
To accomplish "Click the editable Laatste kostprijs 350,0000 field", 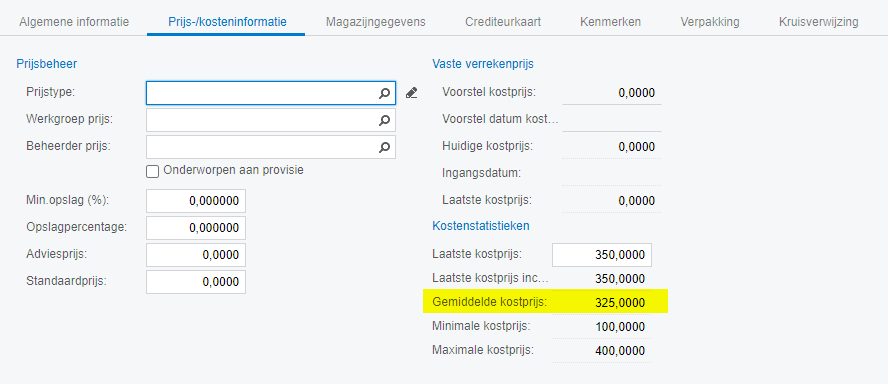I will (602, 255).
